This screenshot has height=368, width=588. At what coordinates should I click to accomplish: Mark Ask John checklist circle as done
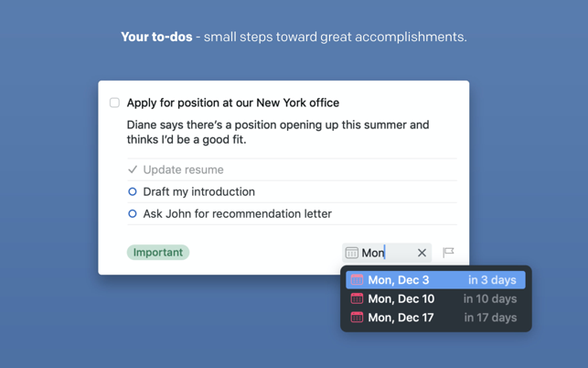[x=133, y=214]
